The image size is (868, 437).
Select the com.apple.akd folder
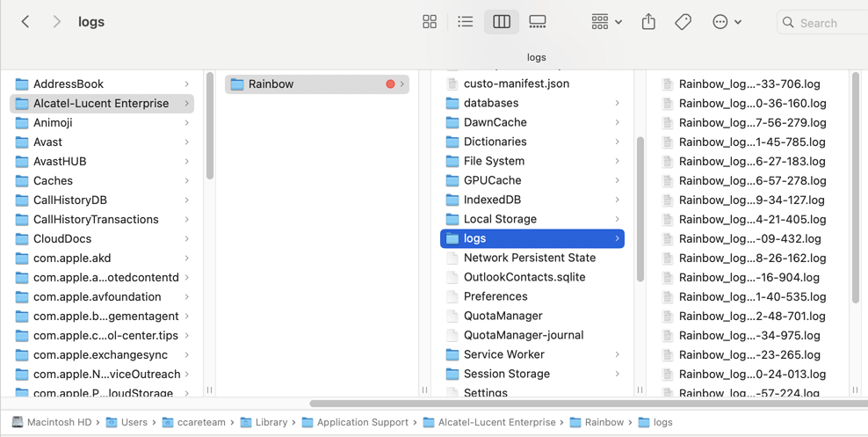point(102,259)
